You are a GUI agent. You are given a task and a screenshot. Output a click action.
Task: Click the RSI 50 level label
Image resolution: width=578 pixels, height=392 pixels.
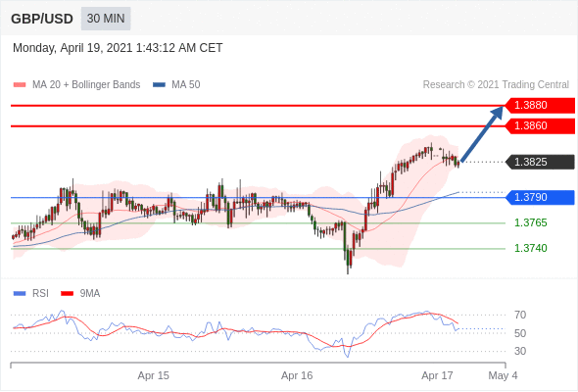click(520, 333)
